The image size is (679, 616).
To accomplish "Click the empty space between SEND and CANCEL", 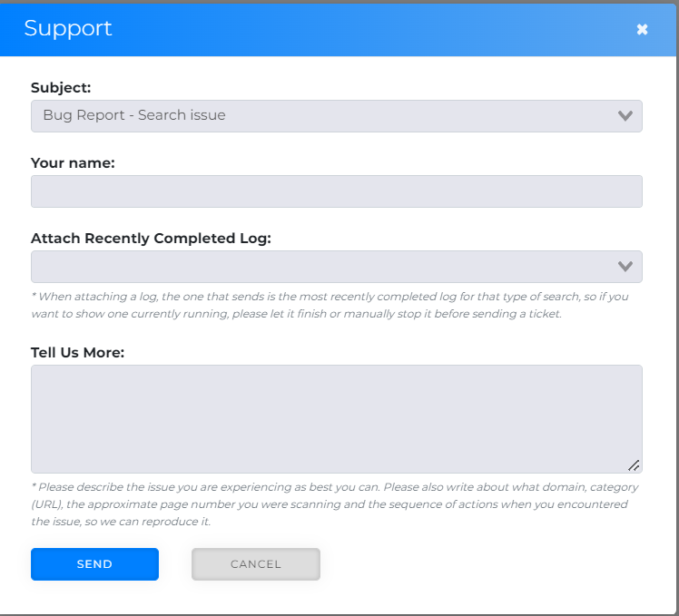I will (x=175, y=564).
